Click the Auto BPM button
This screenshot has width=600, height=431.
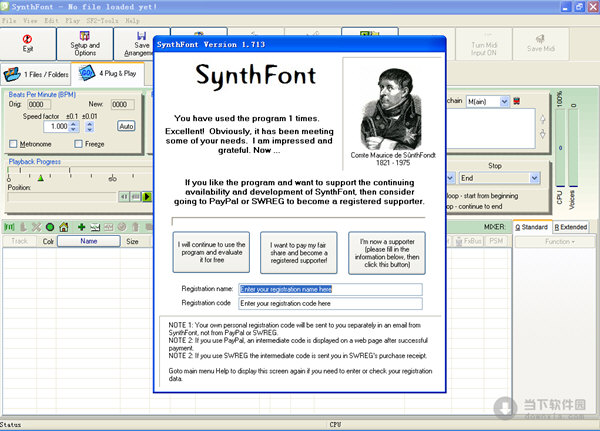126,126
